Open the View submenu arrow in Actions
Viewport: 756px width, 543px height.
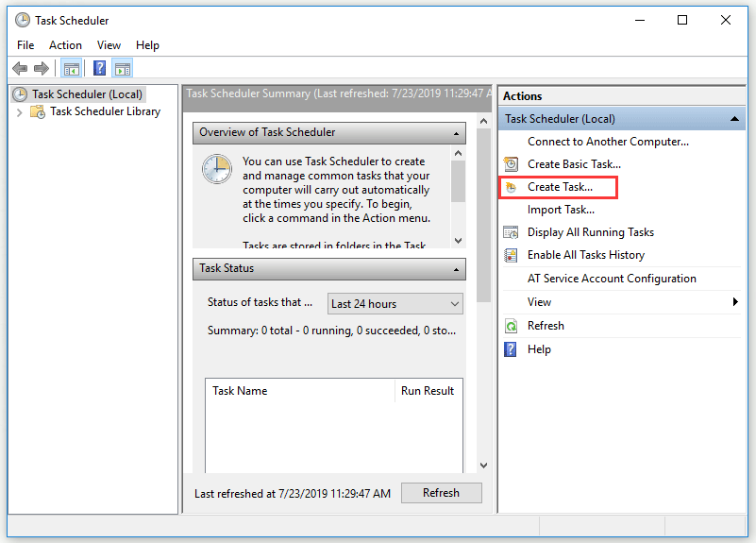point(735,302)
